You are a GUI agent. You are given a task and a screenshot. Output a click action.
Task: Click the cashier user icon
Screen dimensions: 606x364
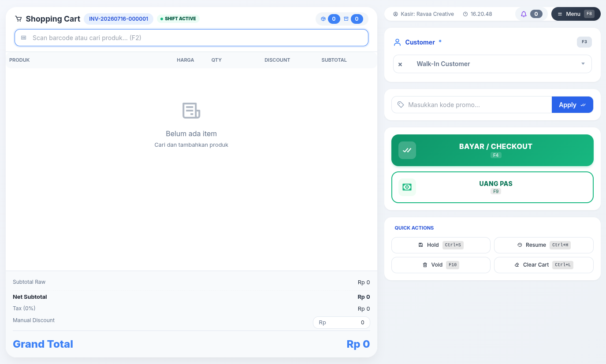[x=395, y=14]
